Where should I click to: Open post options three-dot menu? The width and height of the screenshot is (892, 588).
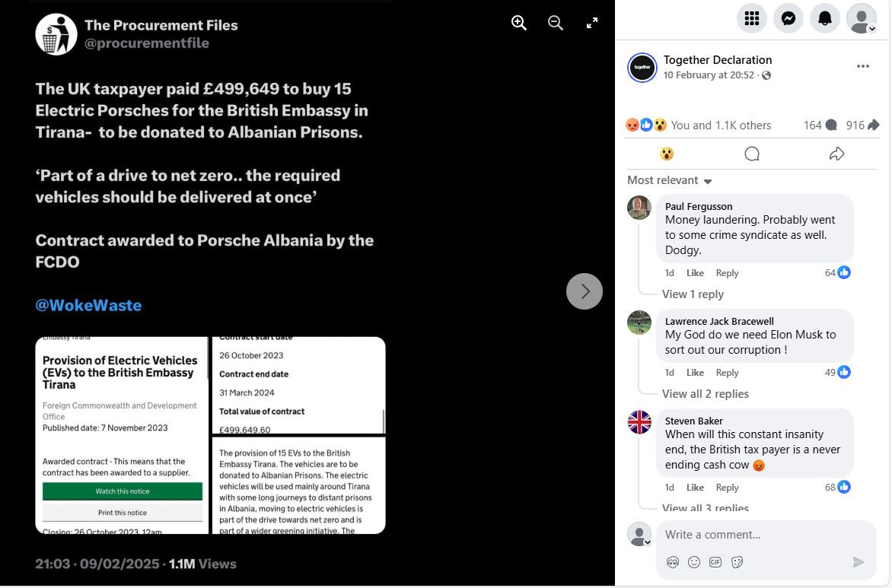coord(863,66)
